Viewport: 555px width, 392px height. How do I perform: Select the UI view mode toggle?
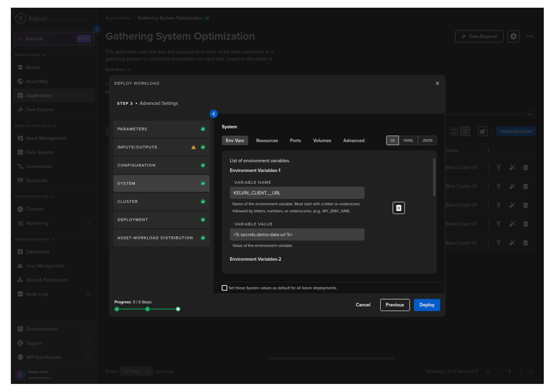392,141
